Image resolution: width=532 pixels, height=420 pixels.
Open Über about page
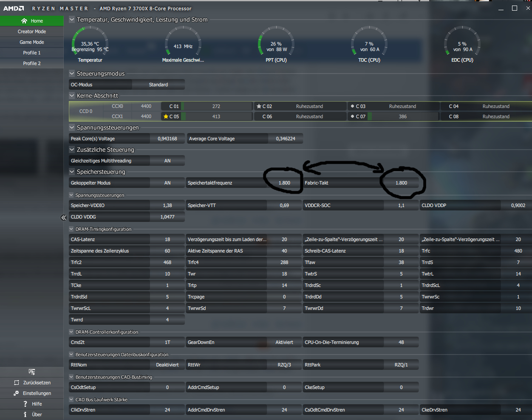32,414
